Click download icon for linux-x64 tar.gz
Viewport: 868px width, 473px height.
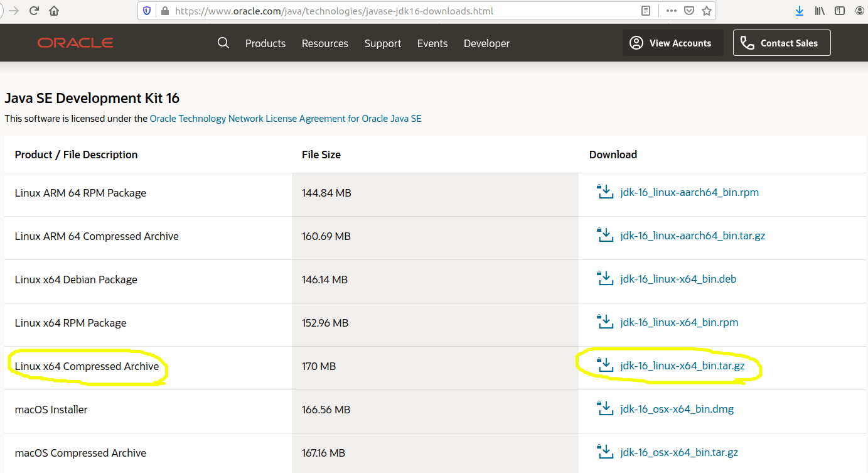point(604,365)
